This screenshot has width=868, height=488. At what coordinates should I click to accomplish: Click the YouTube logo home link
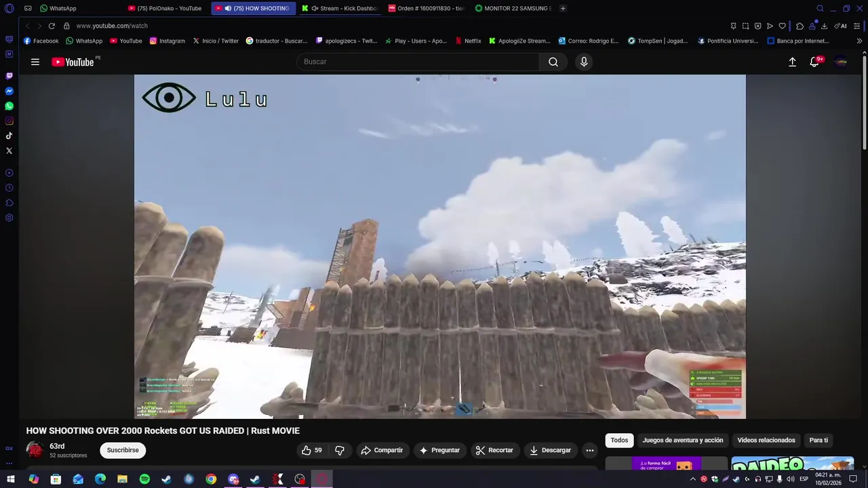click(73, 62)
